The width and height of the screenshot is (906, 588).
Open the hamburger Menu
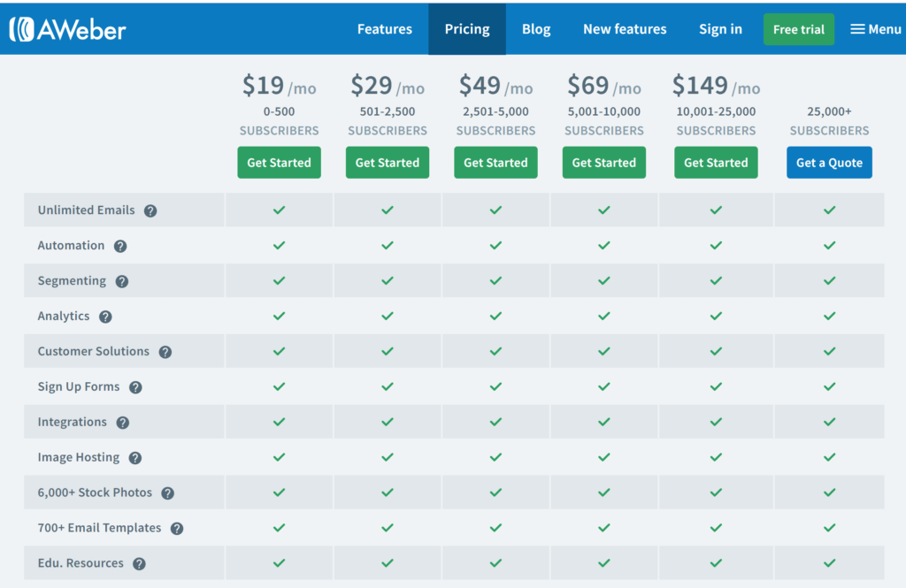tap(875, 29)
